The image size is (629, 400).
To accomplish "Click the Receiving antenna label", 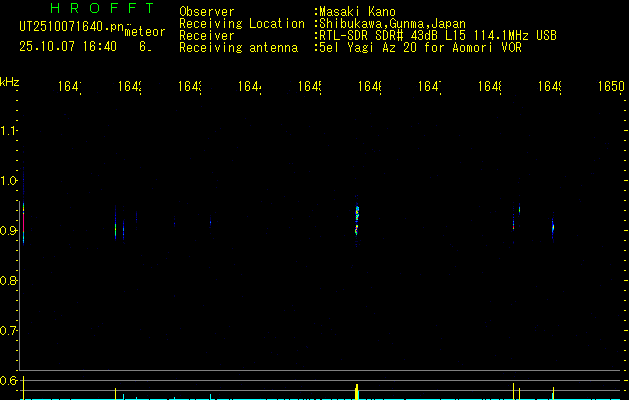I will click(238, 48).
